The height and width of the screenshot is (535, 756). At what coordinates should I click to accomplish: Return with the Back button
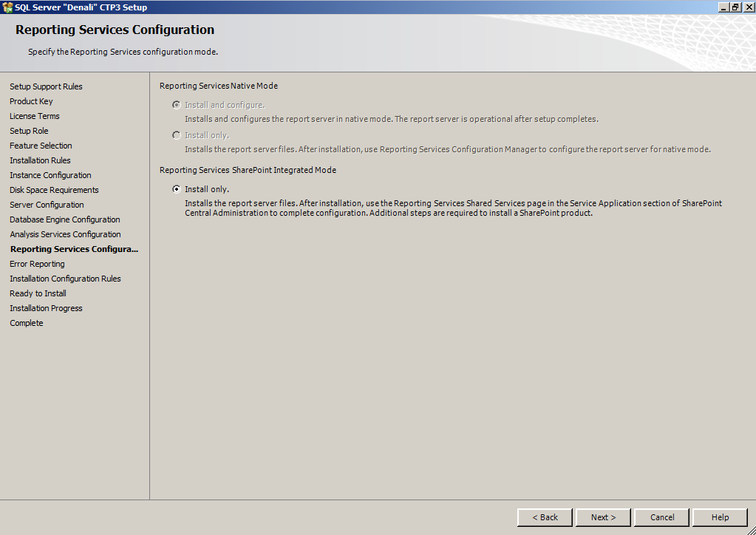545,517
